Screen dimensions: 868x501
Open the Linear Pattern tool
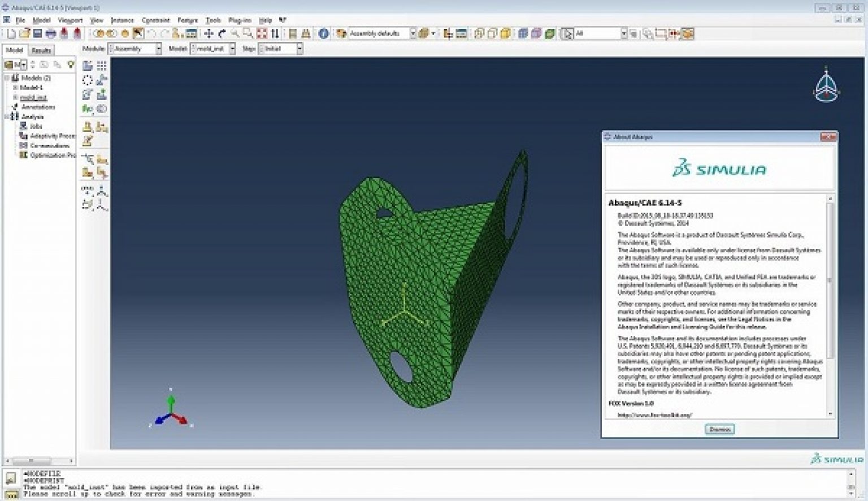[102, 66]
